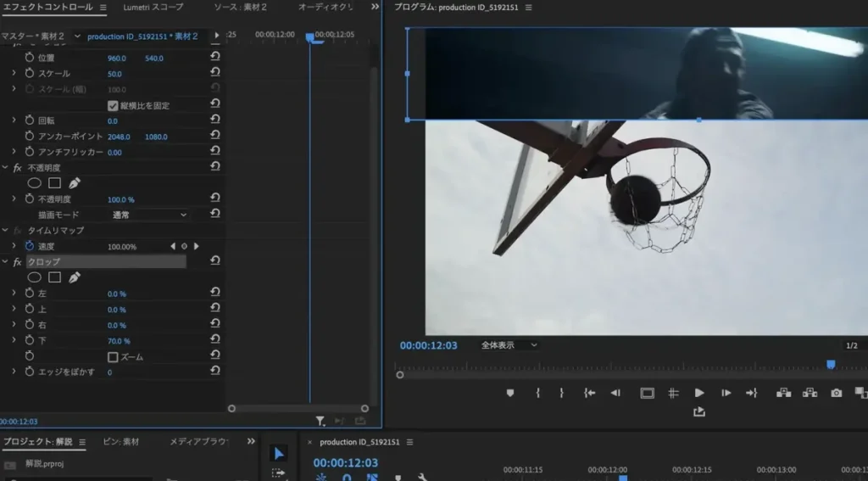The height and width of the screenshot is (481, 868).
Task: Collapse 不透明度 effect group
Action: click(x=5, y=167)
